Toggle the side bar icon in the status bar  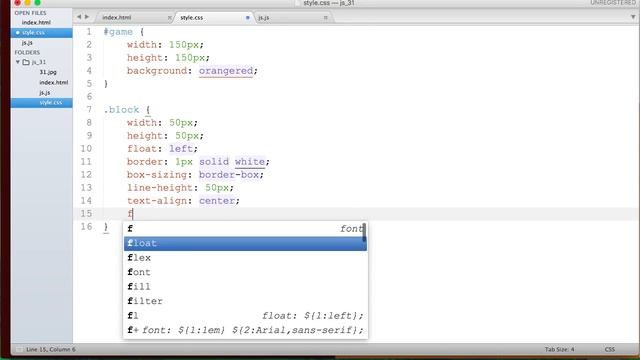click(19, 349)
